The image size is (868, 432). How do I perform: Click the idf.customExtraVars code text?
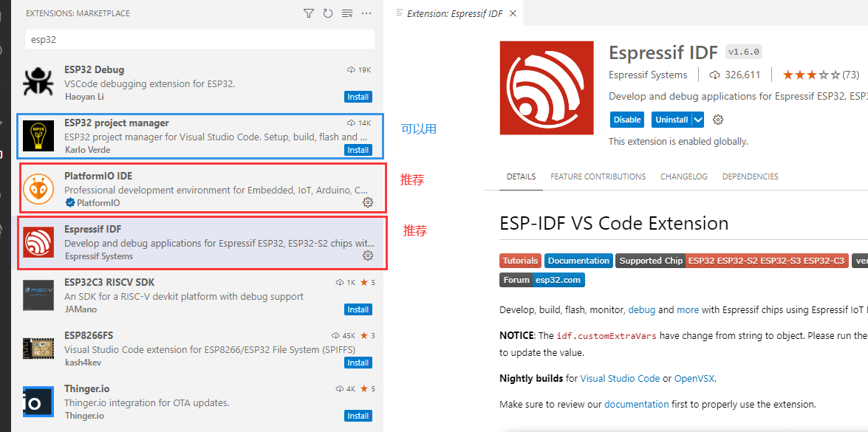coord(606,336)
